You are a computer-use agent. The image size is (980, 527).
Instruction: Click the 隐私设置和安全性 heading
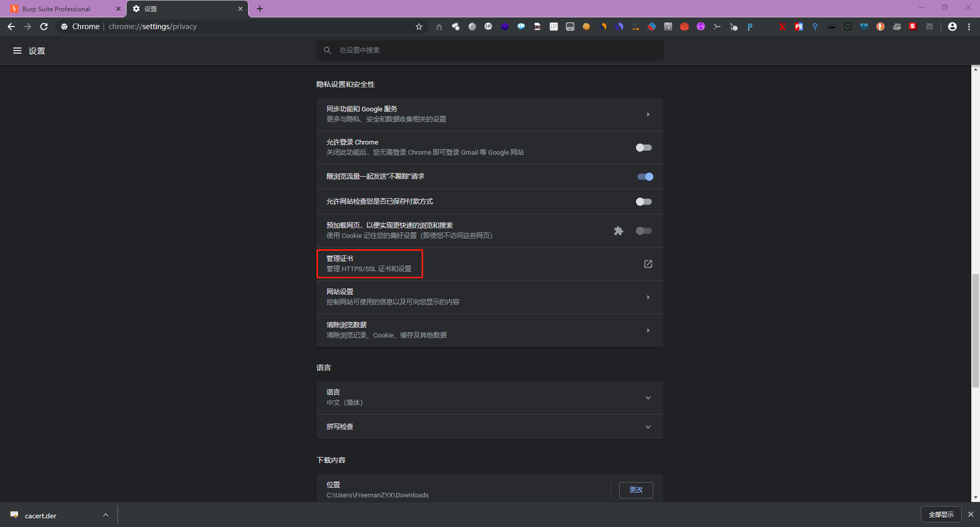click(x=346, y=84)
